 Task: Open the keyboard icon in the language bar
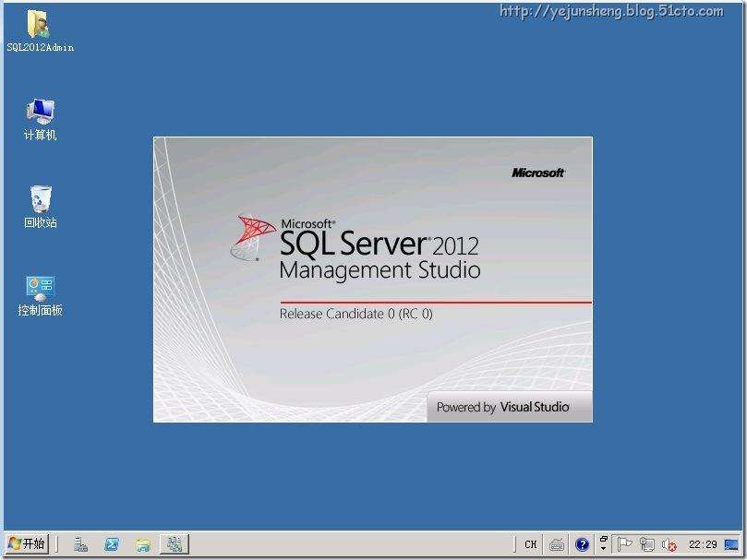(557, 544)
